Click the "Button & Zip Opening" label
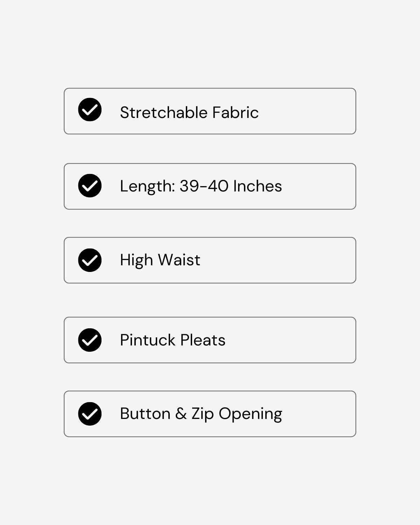Image resolution: width=420 pixels, height=525 pixels. [x=201, y=414]
